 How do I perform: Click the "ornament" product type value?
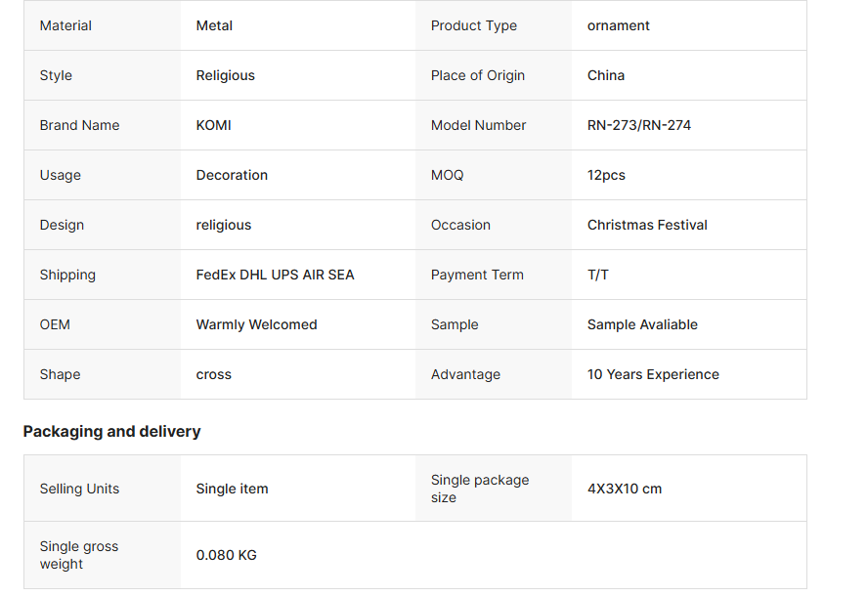coord(618,25)
